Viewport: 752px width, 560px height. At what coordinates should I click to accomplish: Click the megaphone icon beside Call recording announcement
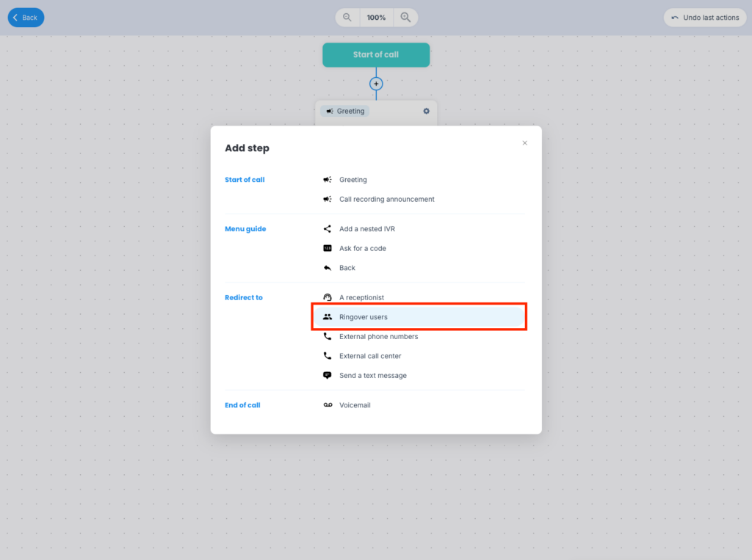click(x=328, y=199)
